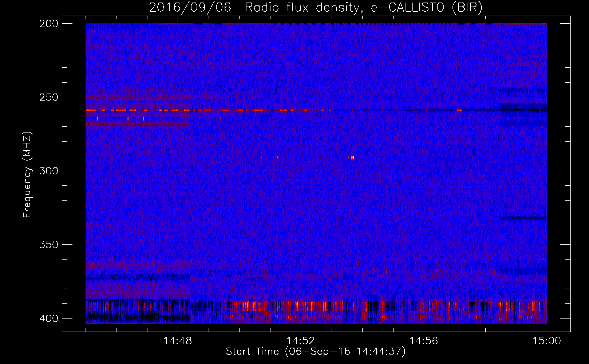Click the 15:00 time tick label

pyautogui.click(x=547, y=341)
